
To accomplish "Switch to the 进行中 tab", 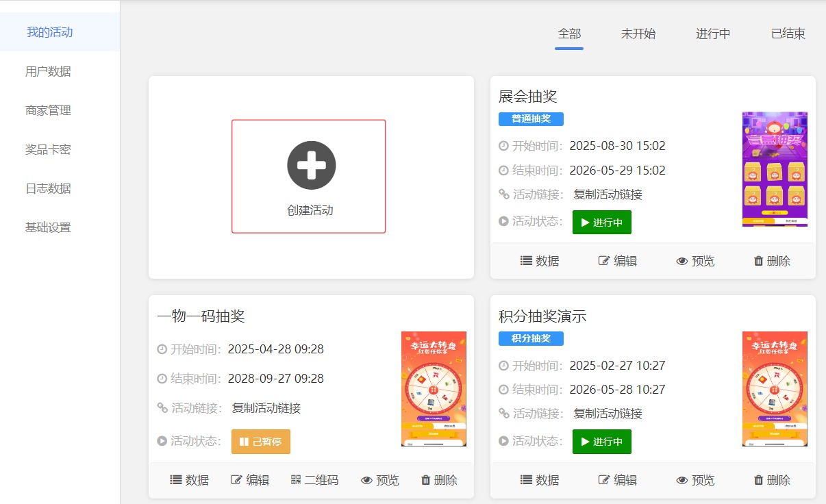I will point(713,34).
